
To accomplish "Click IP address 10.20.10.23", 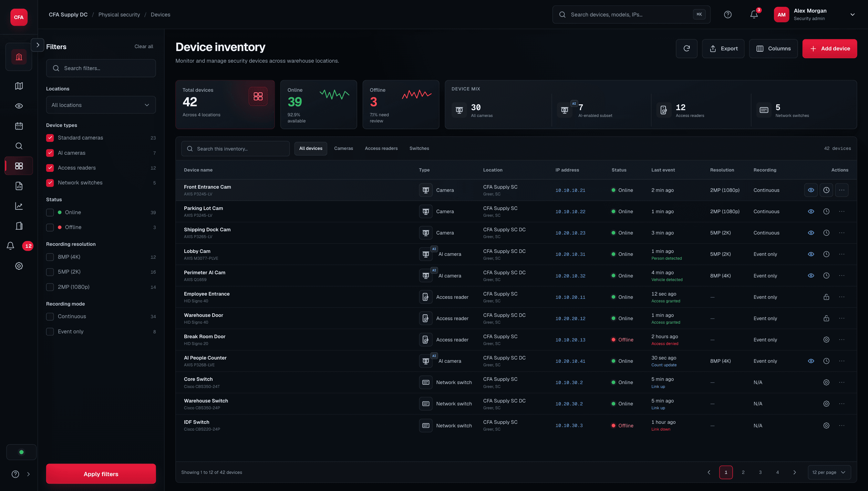I will pos(570,233).
